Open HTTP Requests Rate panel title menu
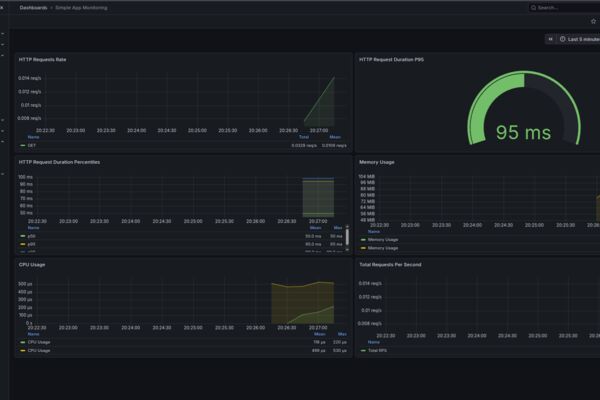This screenshot has height=400, width=600. pos(42,60)
